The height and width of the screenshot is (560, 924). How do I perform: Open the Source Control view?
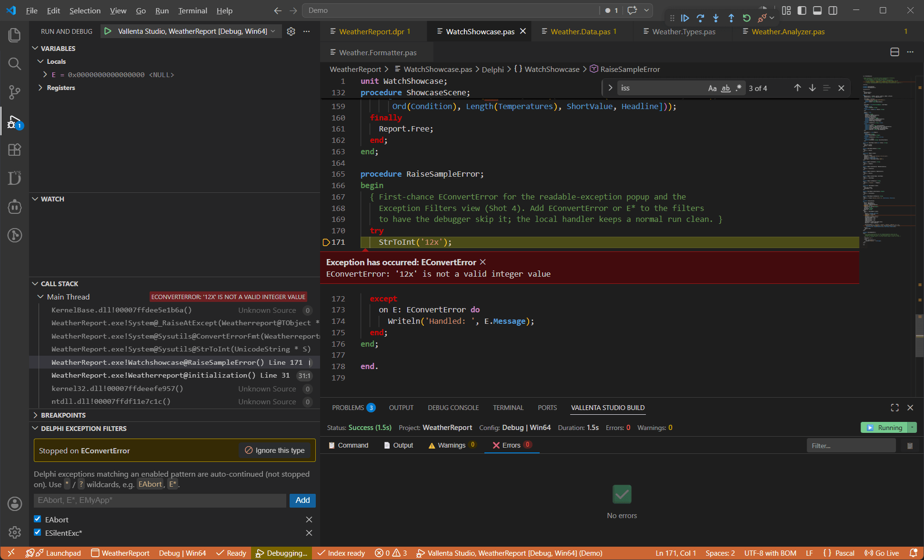15,92
